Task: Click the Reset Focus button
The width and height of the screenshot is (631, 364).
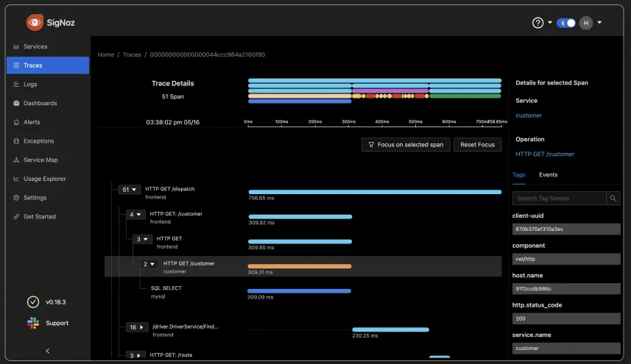Action: click(477, 145)
